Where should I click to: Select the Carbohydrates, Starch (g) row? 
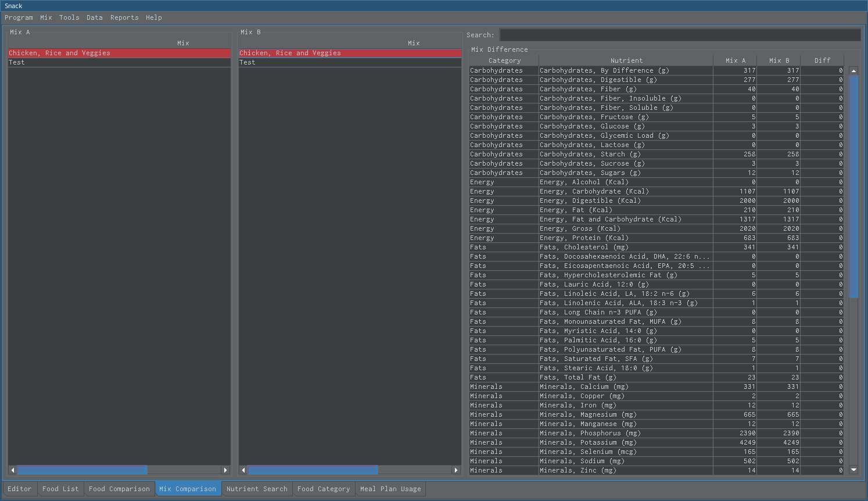coord(657,154)
